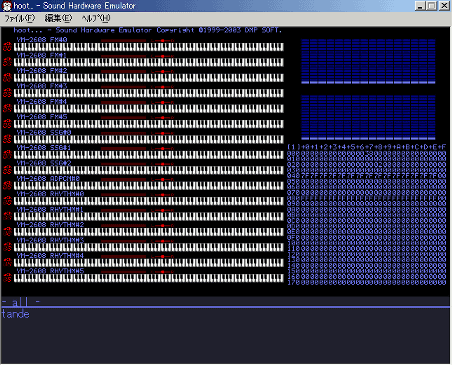Open the 編集(E) menu
The height and width of the screenshot is (365, 452).
pyautogui.click(x=58, y=19)
